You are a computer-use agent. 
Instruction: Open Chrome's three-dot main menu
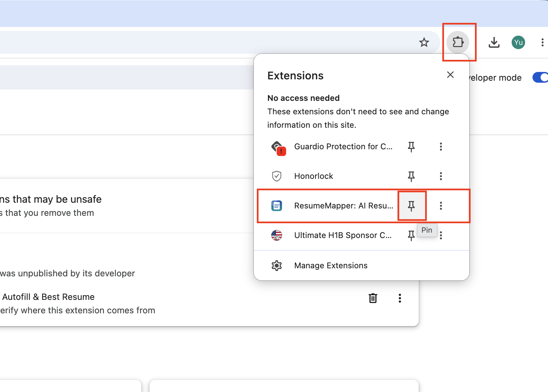[542, 42]
